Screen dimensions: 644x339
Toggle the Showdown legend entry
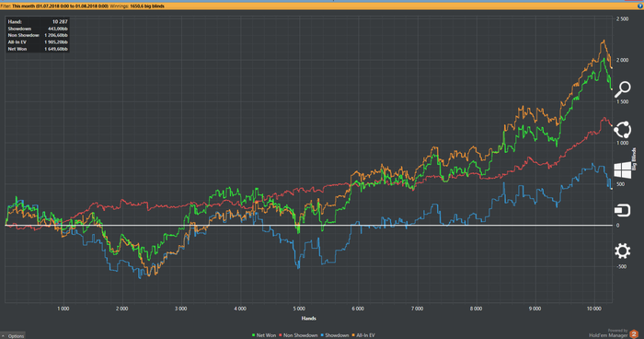tap(335, 335)
